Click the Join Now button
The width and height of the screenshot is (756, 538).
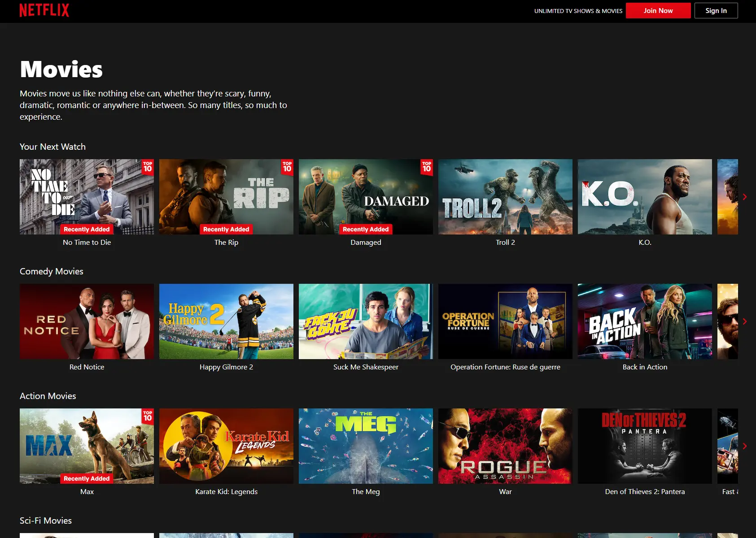658,11
